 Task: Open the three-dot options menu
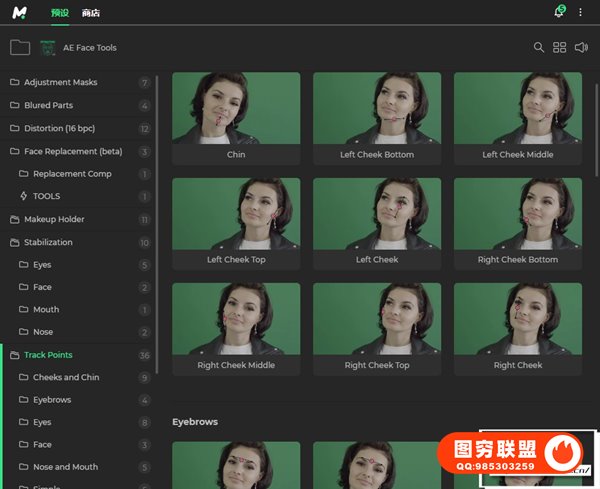click(580, 12)
